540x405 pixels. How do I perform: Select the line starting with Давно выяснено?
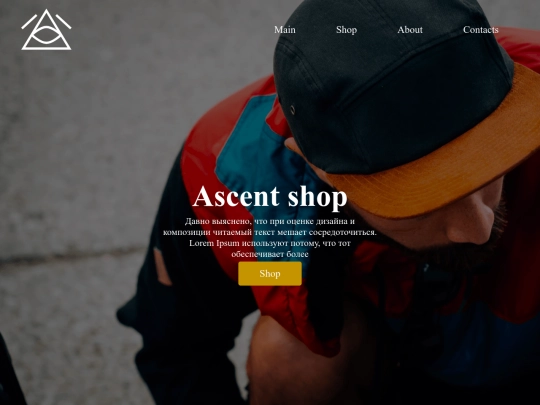click(x=270, y=221)
